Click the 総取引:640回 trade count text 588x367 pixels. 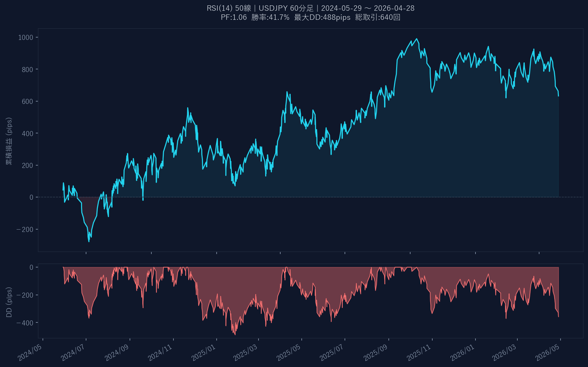coord(378,17)
